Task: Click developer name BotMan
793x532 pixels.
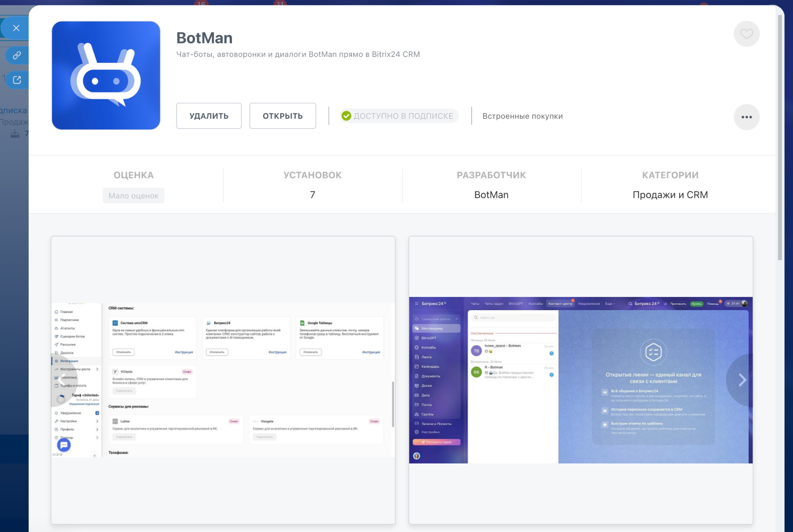Action: click(491, 195)
